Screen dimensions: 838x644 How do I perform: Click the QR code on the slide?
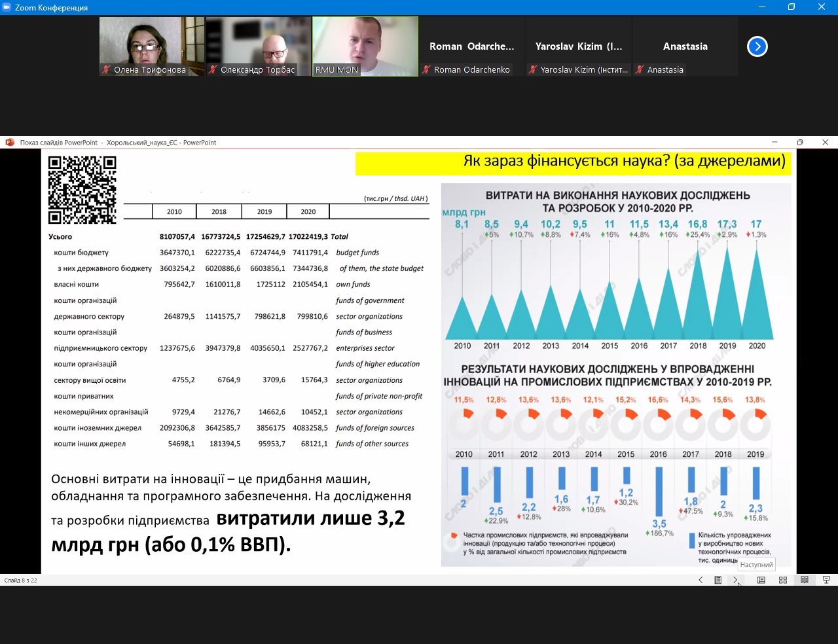coord(82,190)
